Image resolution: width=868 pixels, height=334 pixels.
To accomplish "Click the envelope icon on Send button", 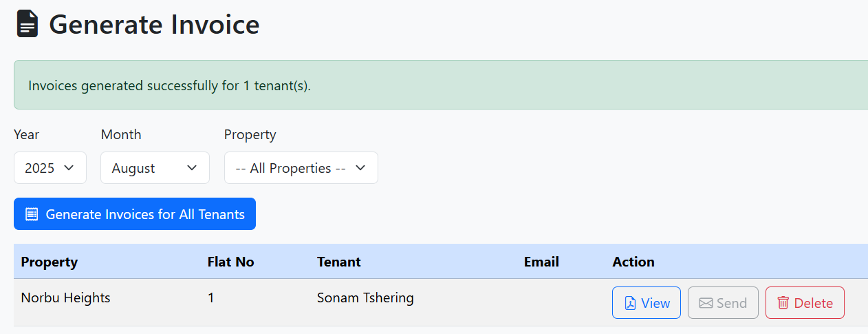I will (706, 303).
